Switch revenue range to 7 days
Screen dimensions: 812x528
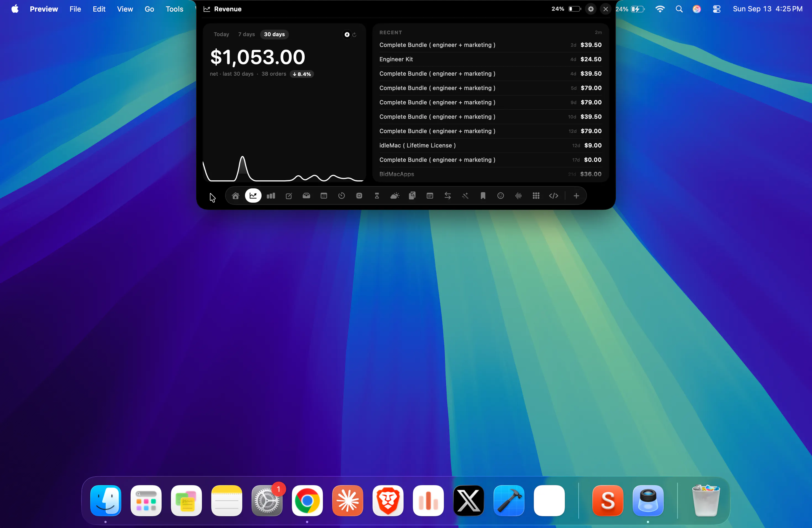pos(246,35)
